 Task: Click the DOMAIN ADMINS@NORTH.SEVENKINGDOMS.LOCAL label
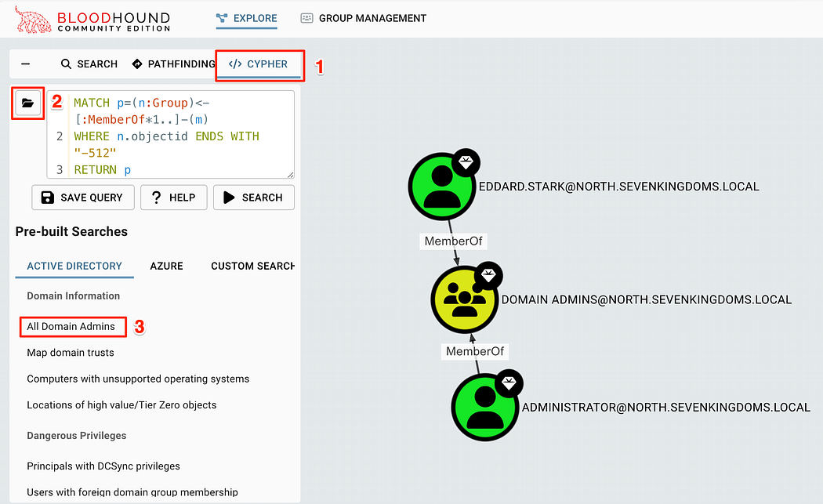[647, 299]
